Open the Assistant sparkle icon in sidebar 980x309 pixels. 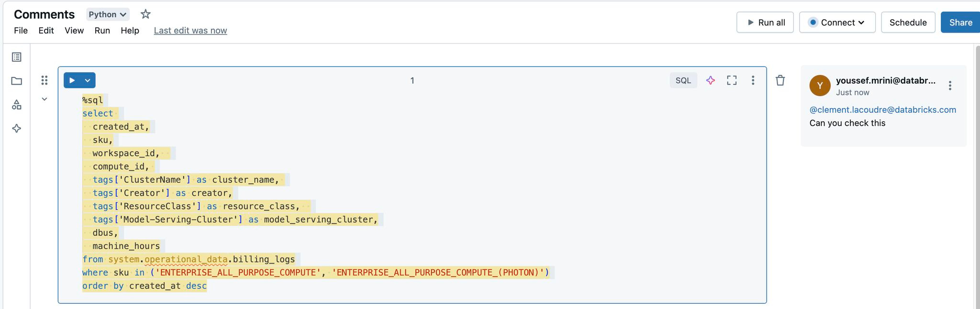[17, 128]
